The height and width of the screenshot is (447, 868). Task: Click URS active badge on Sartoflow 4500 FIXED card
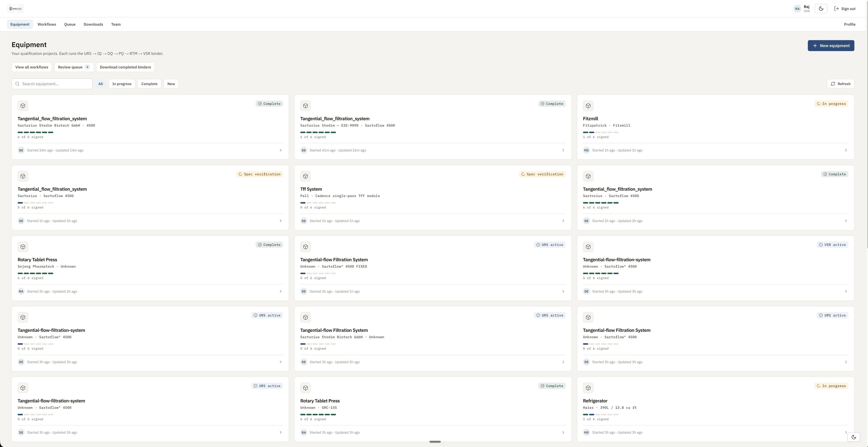point(550,245)
